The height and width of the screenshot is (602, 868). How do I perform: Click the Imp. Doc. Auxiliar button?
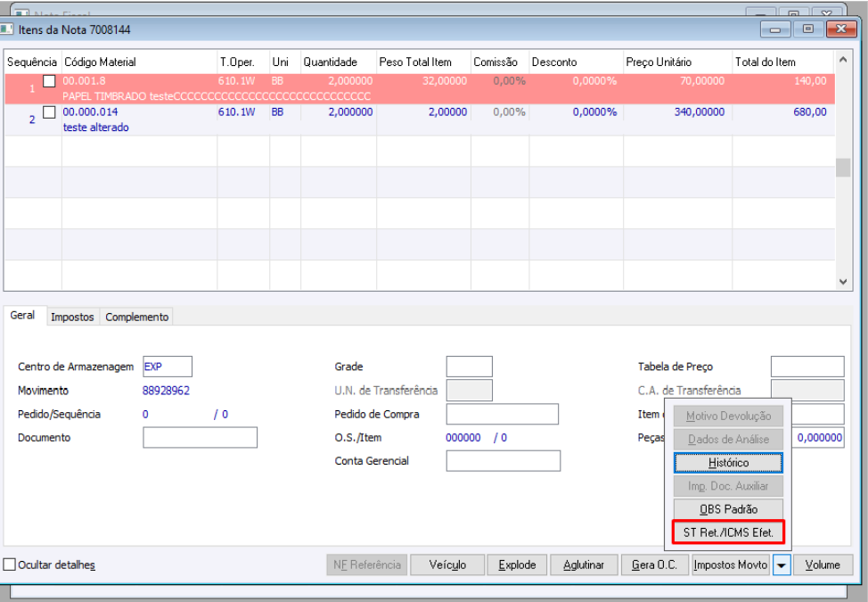728,486
